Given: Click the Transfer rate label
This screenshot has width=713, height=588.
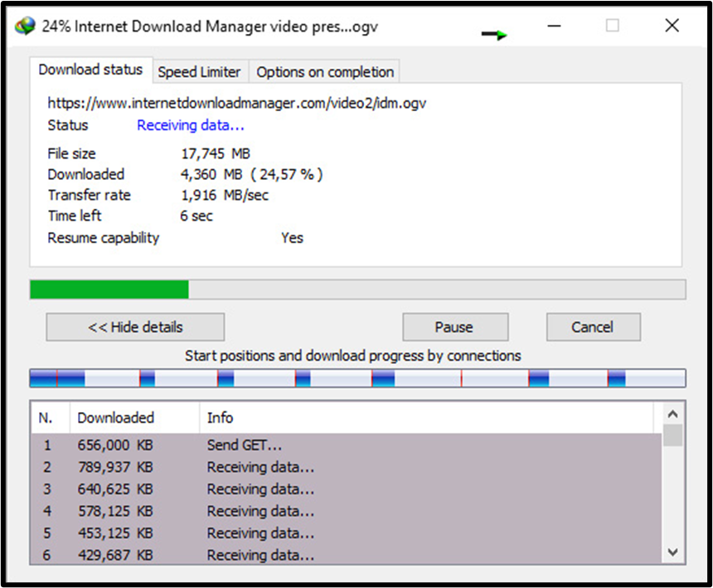Looking at the screenshot, I should pos(90,195).
